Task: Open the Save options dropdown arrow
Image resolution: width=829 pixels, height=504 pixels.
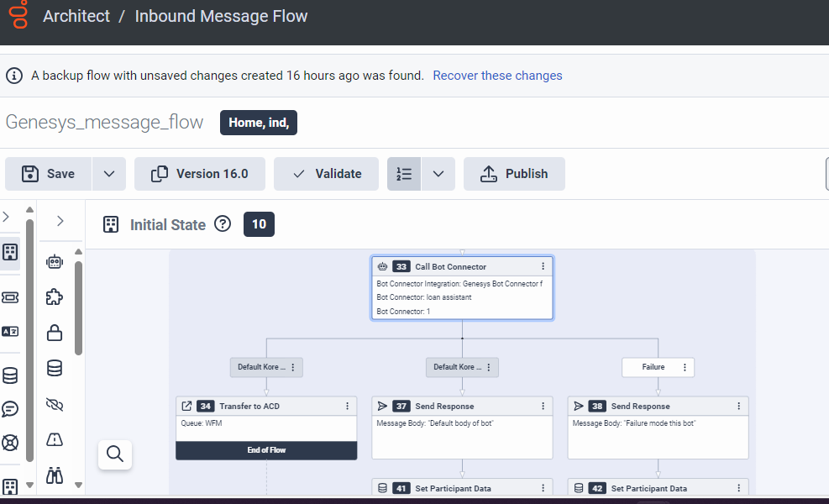Action: pyautogui.click(x=109, y=174)
